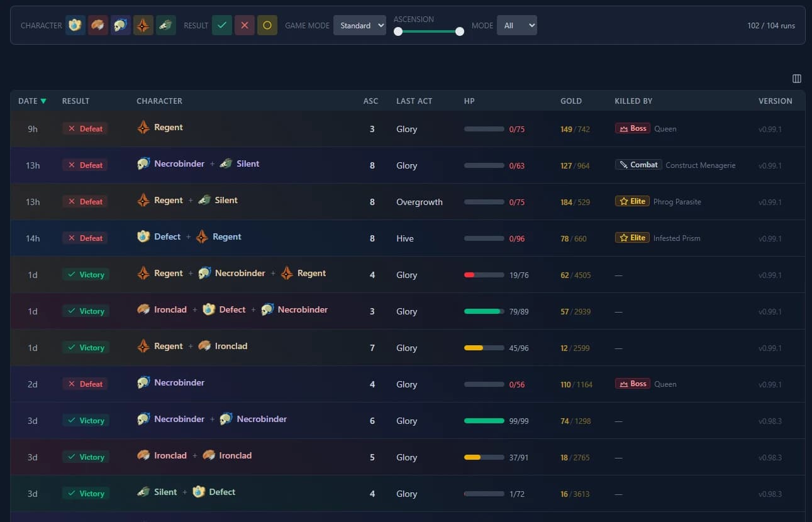Open the Game Mode dropdown showing Standard
This screenshot has height=522, width=812.
(x=359, y=25)
